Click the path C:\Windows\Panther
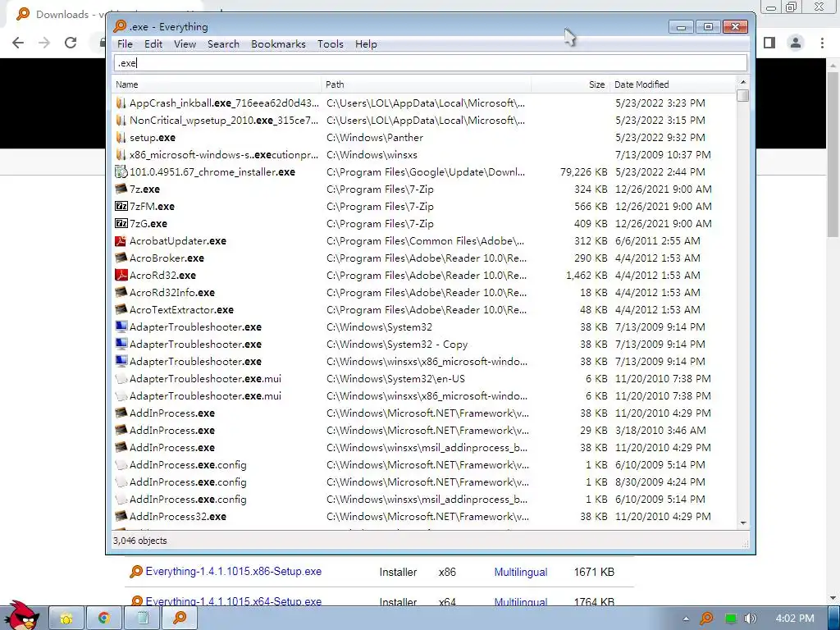The image size is (840, 630). [374, 138]
